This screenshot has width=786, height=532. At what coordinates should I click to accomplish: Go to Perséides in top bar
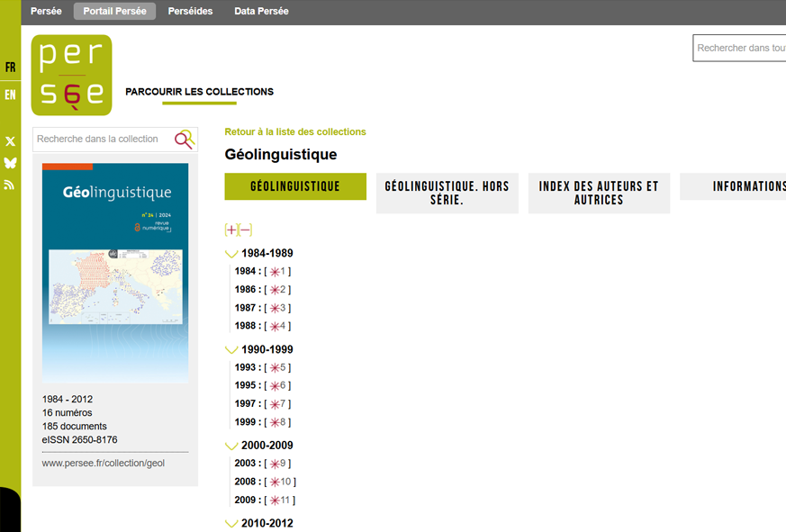click(190, 12)
